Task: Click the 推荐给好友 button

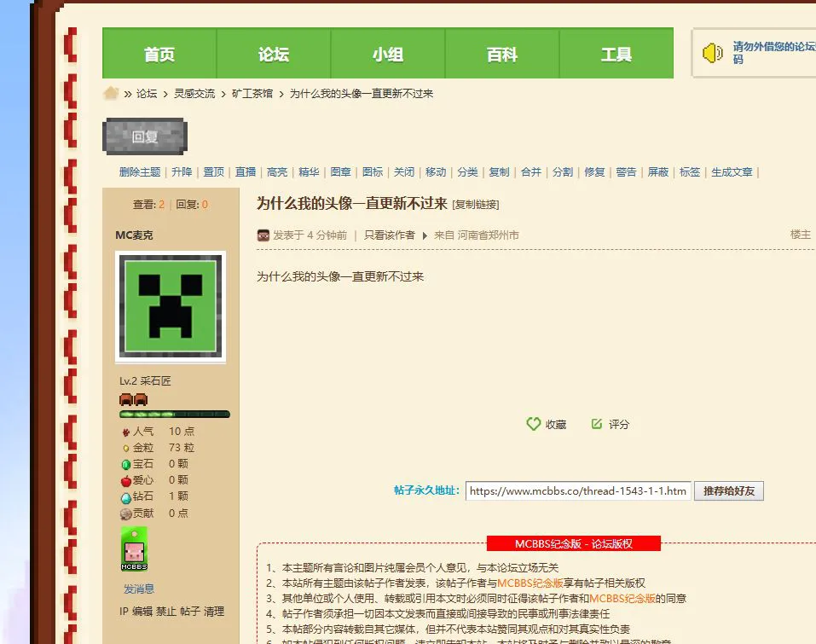Action: pyautogui.click(x=728, y=491)
